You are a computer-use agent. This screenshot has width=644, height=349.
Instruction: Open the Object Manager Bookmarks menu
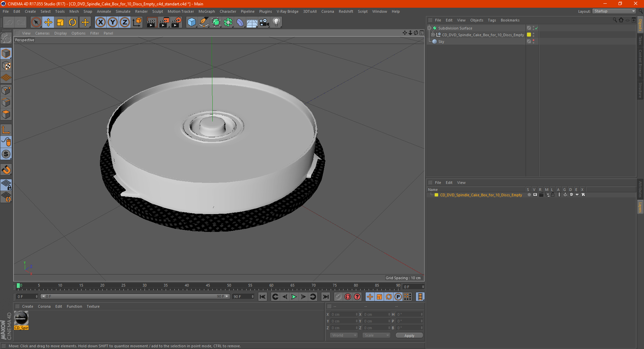point(510,20)
